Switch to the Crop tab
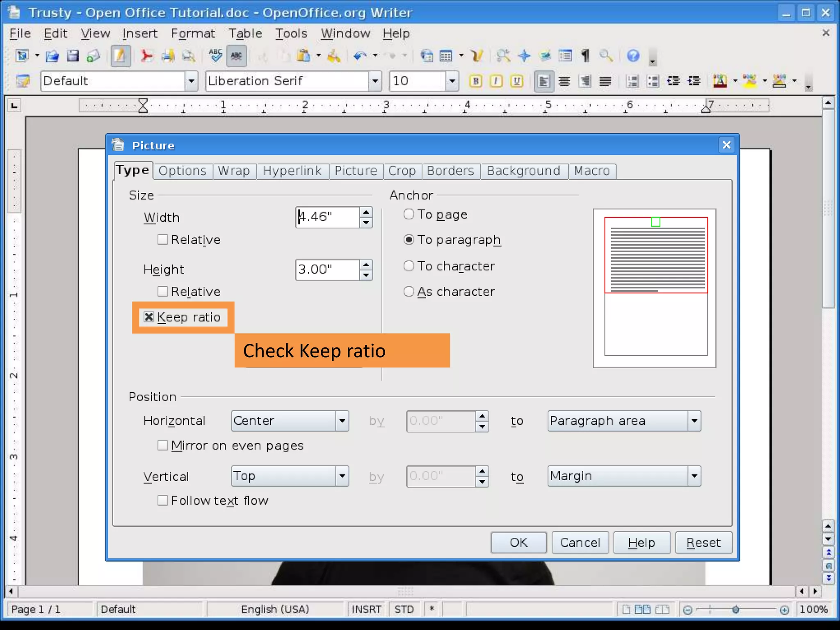The width and height of the screenshot is (840, 630). [x=402, y=171]
